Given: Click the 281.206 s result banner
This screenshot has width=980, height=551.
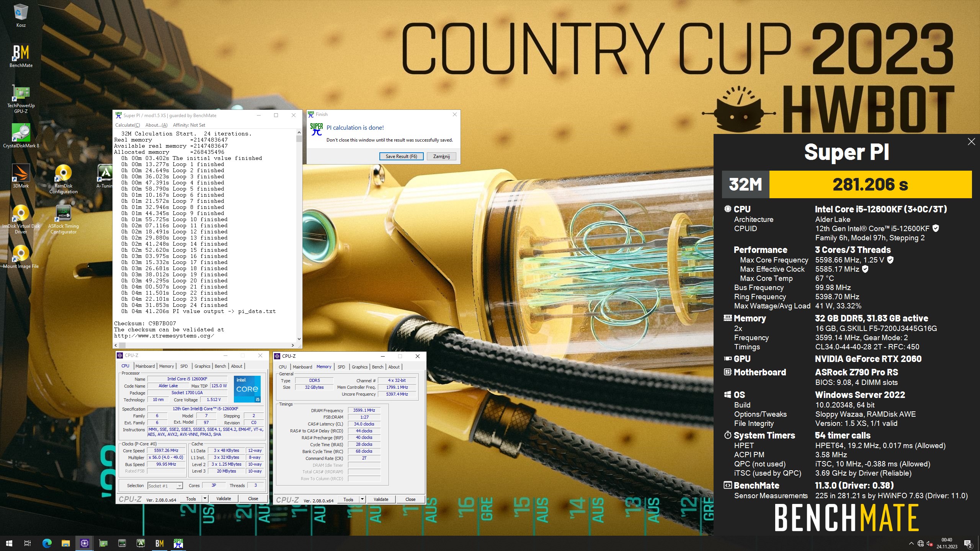Looking at the screenshot, I should tap(870, 184).
